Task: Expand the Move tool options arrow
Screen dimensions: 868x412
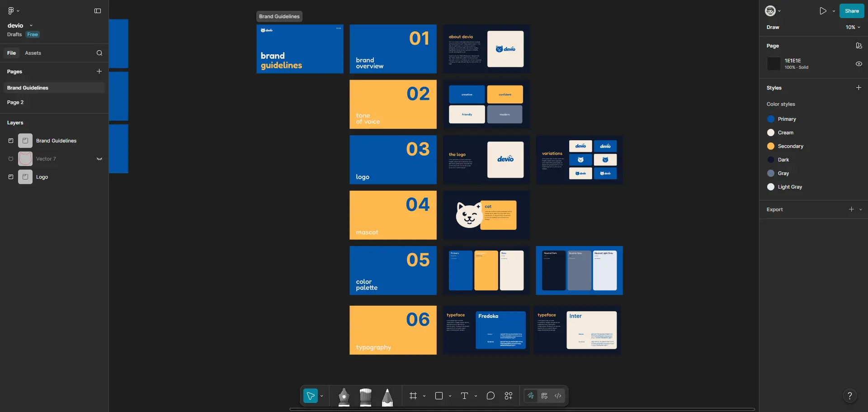Action: pos(322,396)
